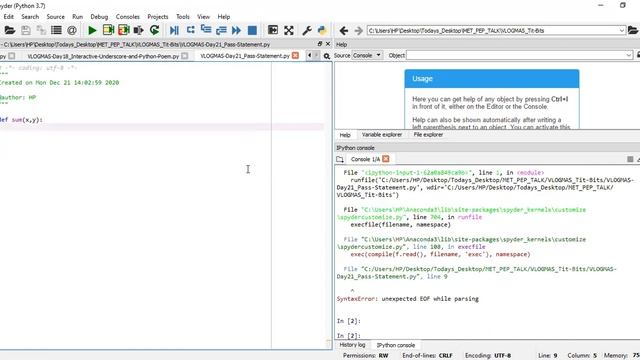Select the IPython console bottom tab
This screenshot has width=640, height=360.
[x=396, y=345]
